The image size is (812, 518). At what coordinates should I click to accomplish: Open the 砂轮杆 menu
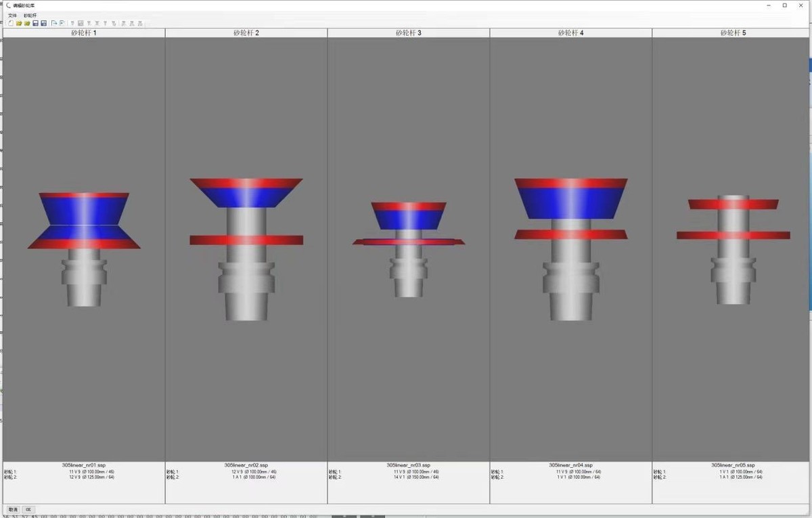pos(30,16)
